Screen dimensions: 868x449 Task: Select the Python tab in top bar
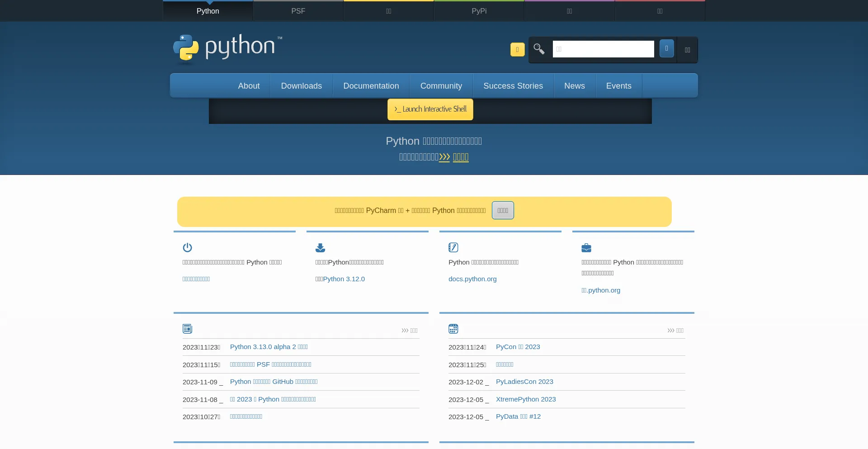pyautogui.click(x=208, y=11)
